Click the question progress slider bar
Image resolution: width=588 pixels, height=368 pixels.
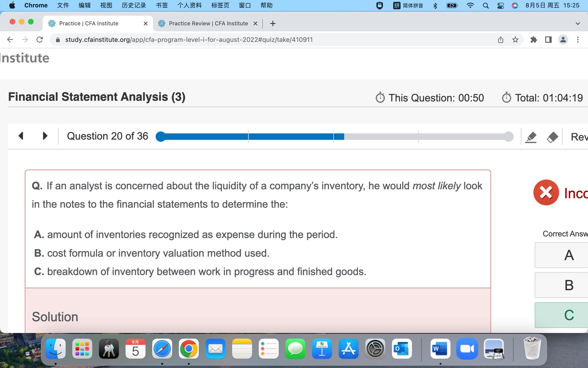tap(334, 137)
